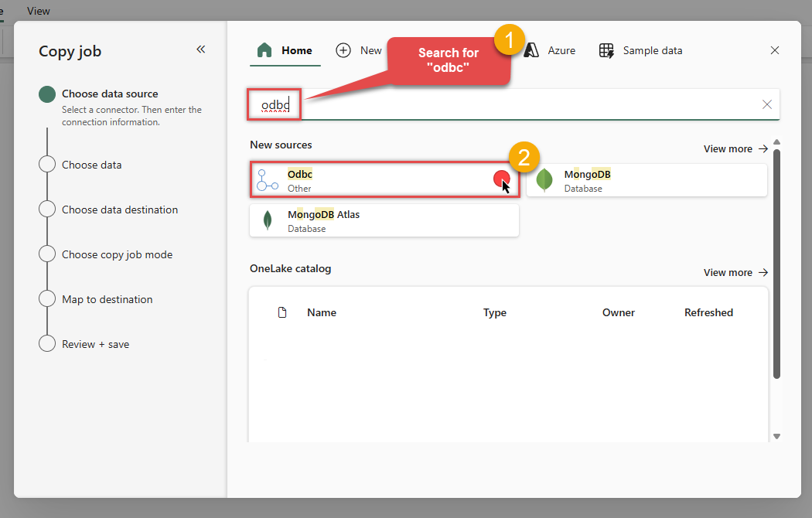This screenshot has height=518, width=812.
Task: Open the View menu
Action: pos(38,11)
